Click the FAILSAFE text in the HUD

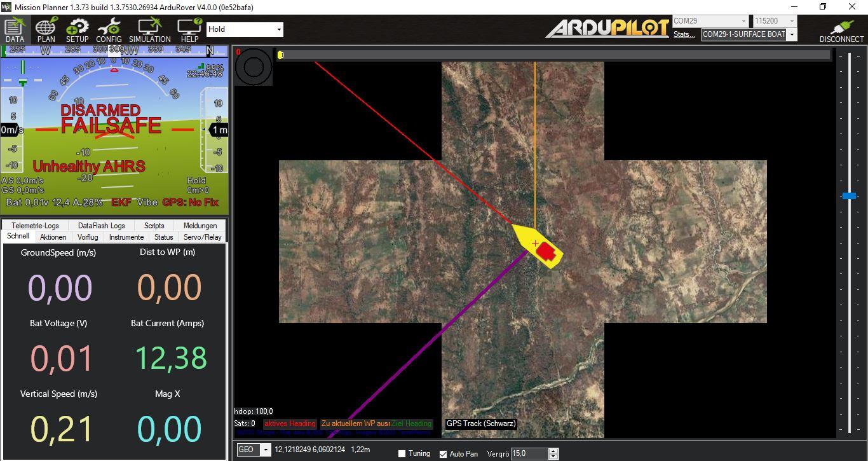pos(111,125)
